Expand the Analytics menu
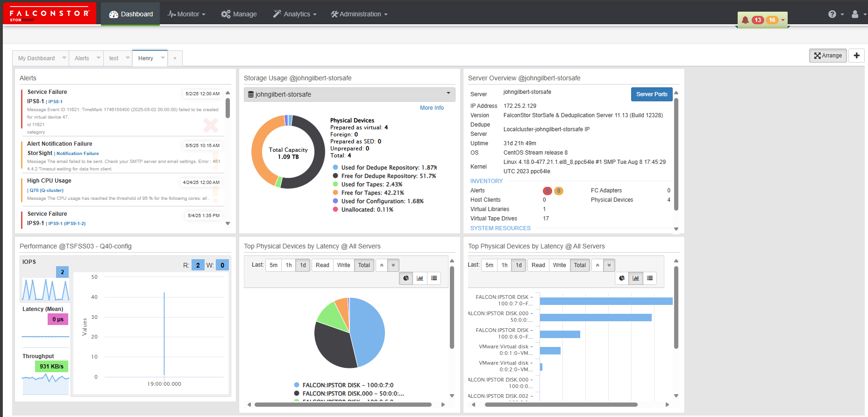The width and height of the screenshot is (868, 417). pyautogui.click(x=295, y=14)
